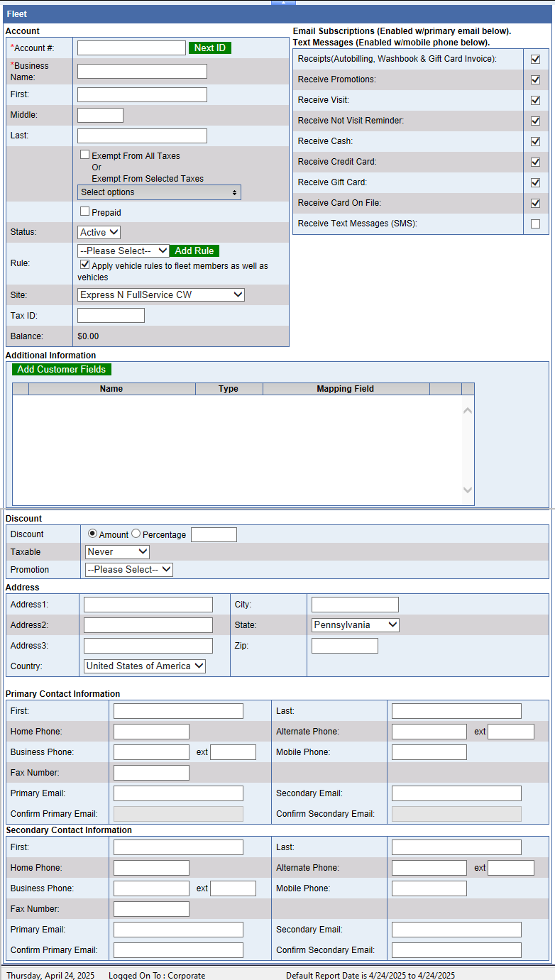Focus the Tax ID text box
The width and height of the screenshot is (555, 980).
[x=111, y=315]
